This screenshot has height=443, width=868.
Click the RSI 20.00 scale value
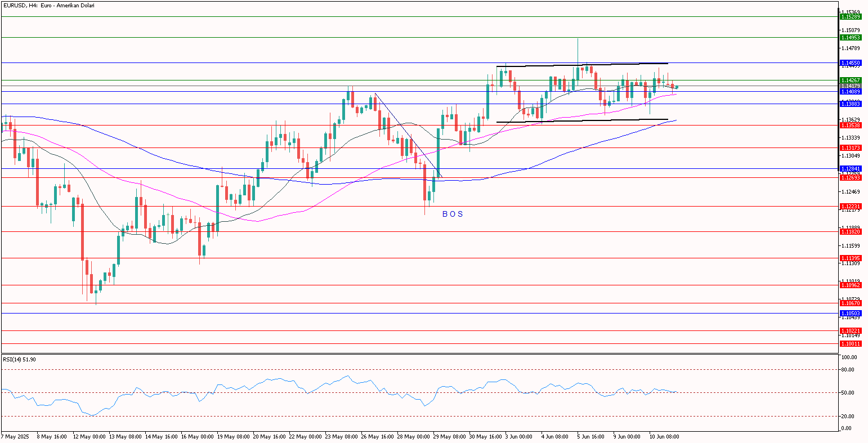849,417
